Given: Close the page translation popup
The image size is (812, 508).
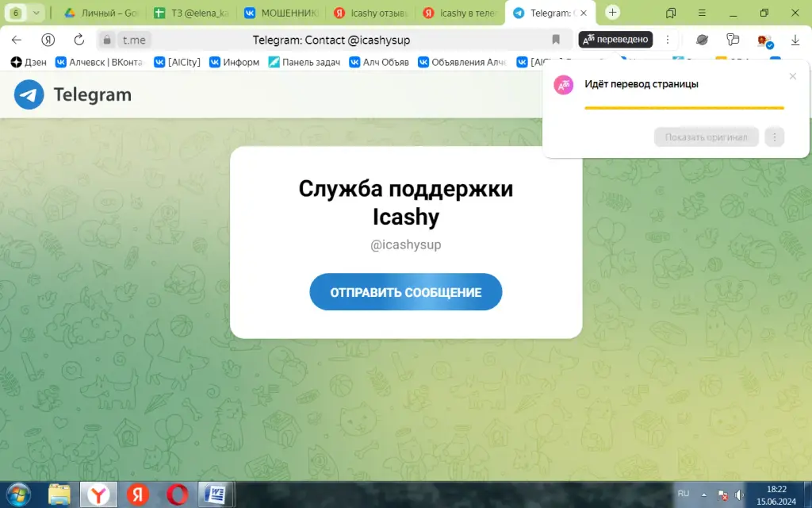Looking at the screenshot, I should 792,76.
